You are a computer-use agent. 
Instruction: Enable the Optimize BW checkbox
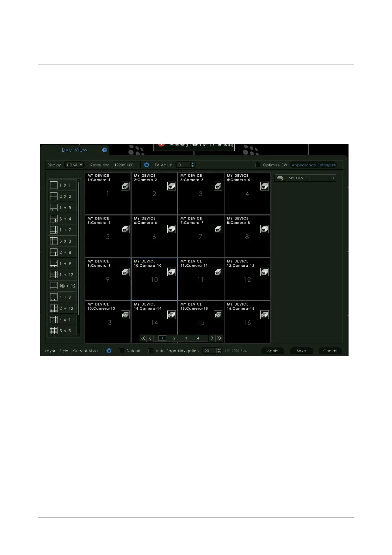pyautogui.click(x=258, y=165)
